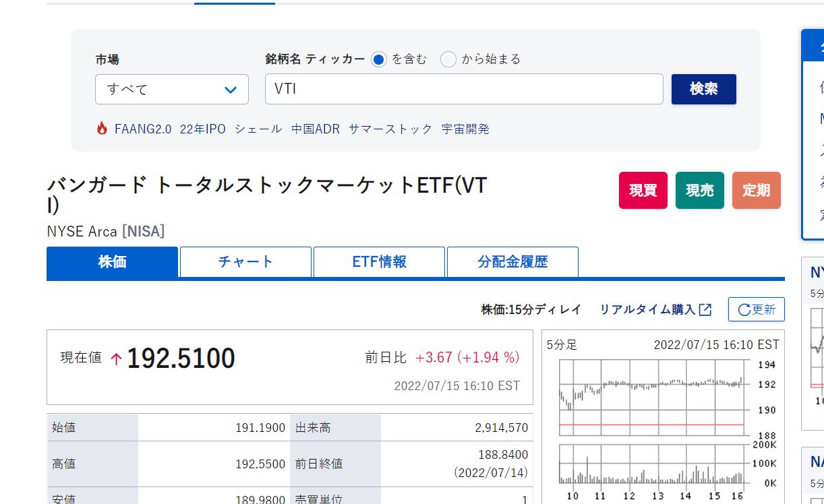824x504 pixels.
Task: Click the fire icon beside FAANG2.0
Action: click(102, 129)
